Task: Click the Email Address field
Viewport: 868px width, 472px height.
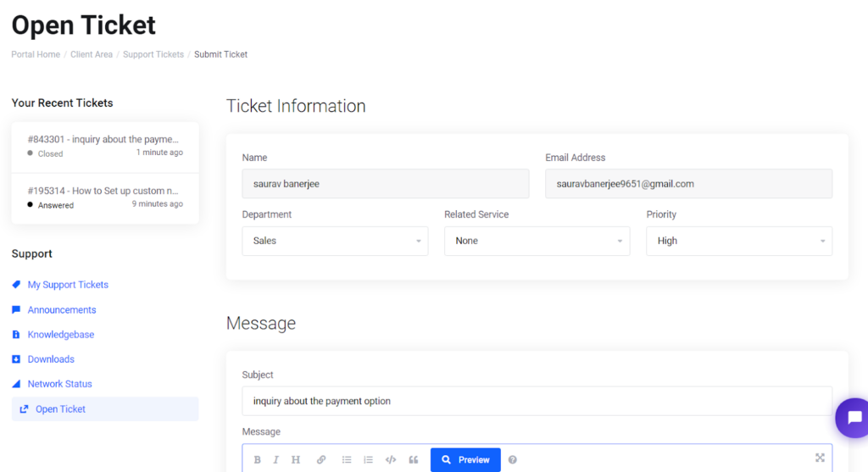Action: click(x=688, y=184)
